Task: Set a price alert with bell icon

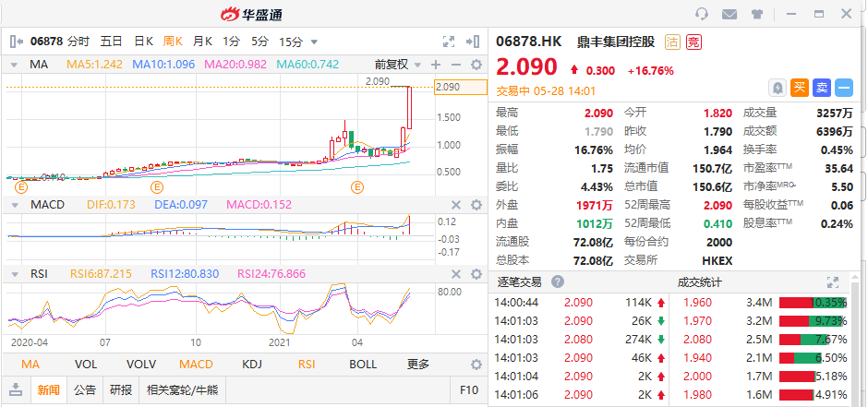Action: (x=777, y=88)
